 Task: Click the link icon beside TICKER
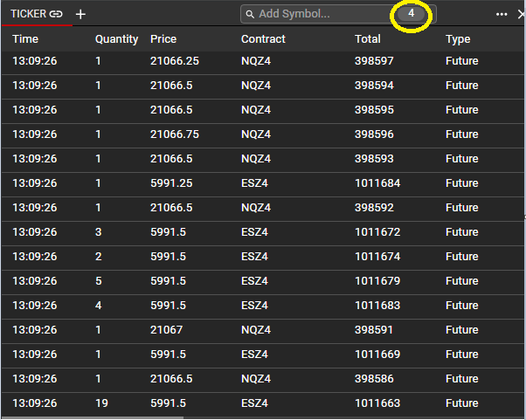[56, 14]
